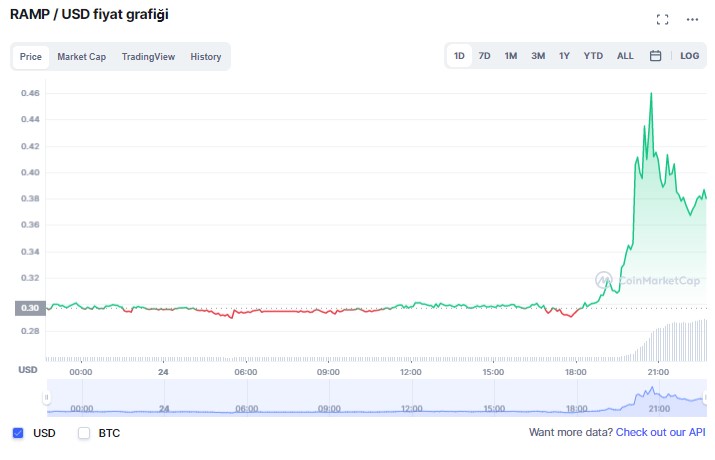Select the 1M time range
The height and width of the screenshot is (460, 715).
[511, 56]
